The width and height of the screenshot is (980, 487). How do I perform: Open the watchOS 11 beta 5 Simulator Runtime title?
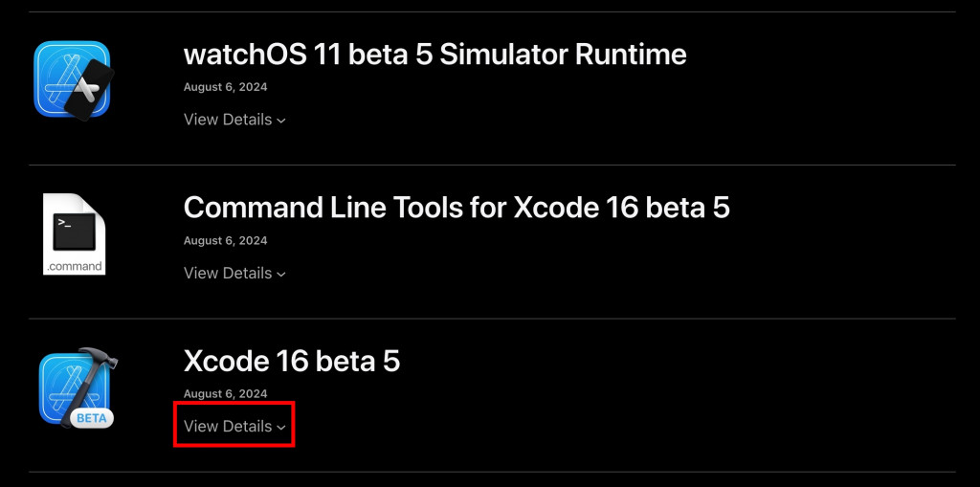434,54
